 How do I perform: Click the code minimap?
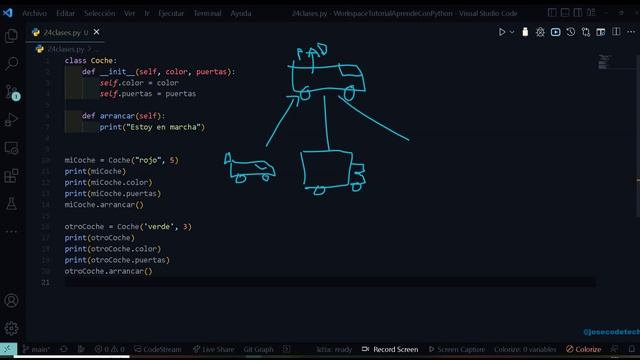pos(604,62)
